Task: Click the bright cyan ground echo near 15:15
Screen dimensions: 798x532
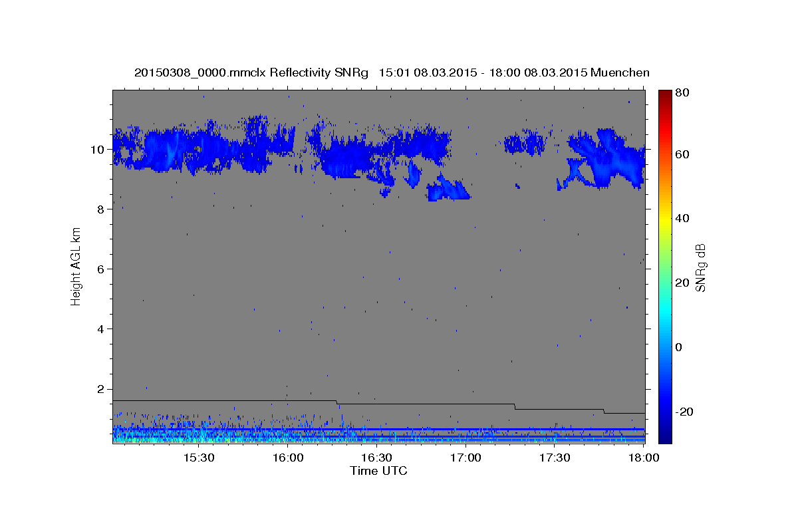Action: tap(154, 438)
